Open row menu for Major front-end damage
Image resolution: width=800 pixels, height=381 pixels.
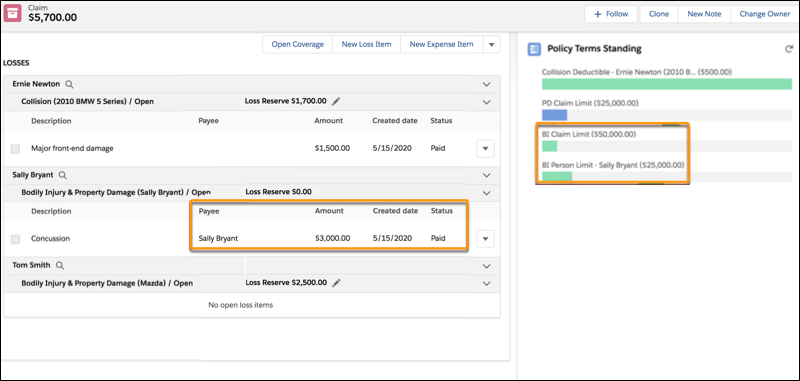click(485, 149)
